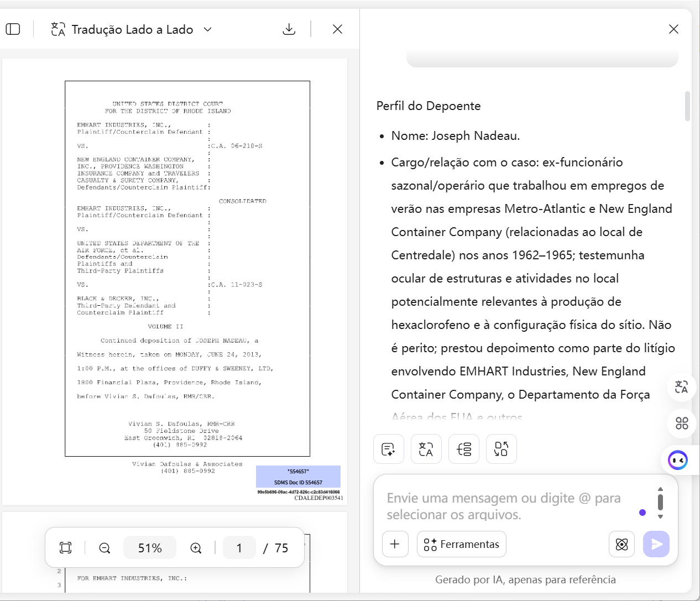Open the floating apps grid icon

[x=682, y=424]
